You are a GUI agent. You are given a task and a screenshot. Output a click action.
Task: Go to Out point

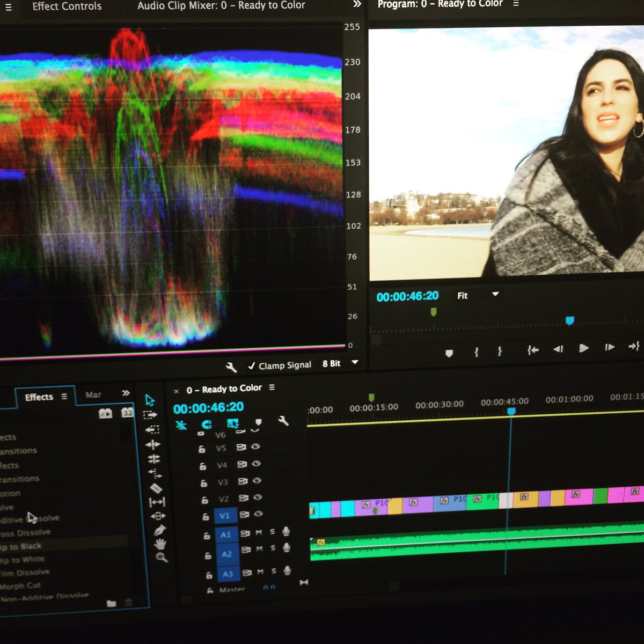click(x=634, y=346)
